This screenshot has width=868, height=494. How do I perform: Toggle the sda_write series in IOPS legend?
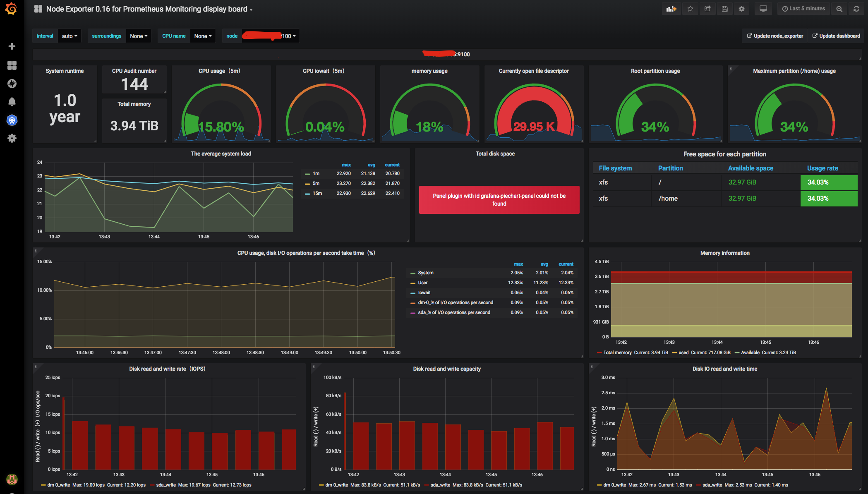click(x=166, y=485)
